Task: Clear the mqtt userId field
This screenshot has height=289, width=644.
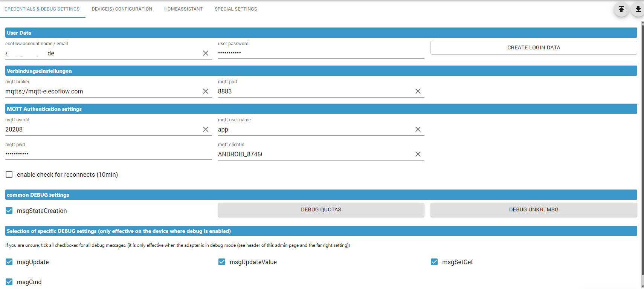Action: [206, 129]
